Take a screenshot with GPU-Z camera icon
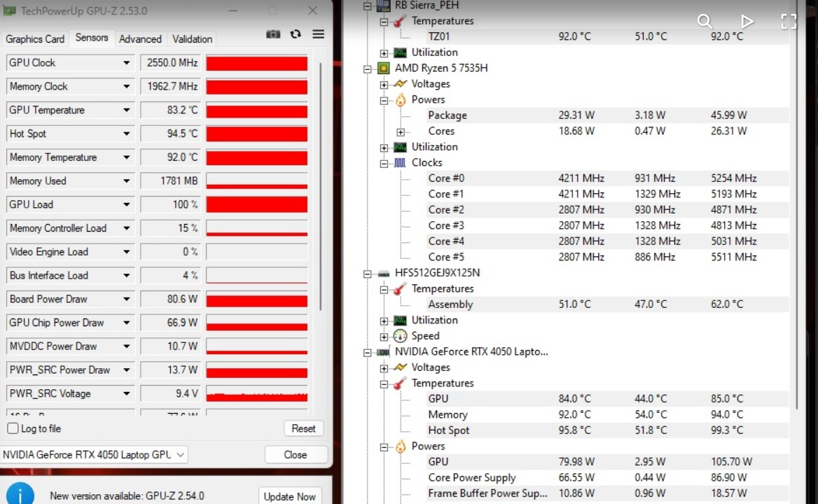Image resolution: width=818 pixels, height=504 pixels. pyautogui.click(x=273, y=34)
